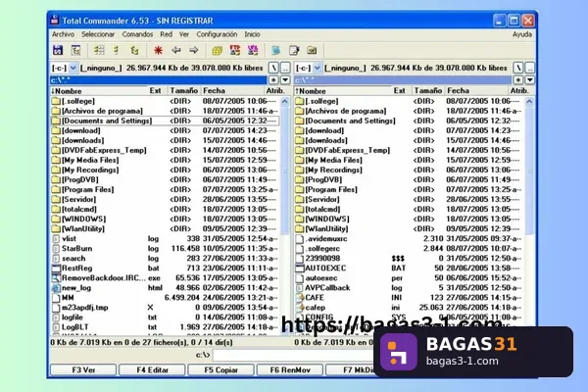Open left panel favorites hotlist button

[x=273, y=80]
